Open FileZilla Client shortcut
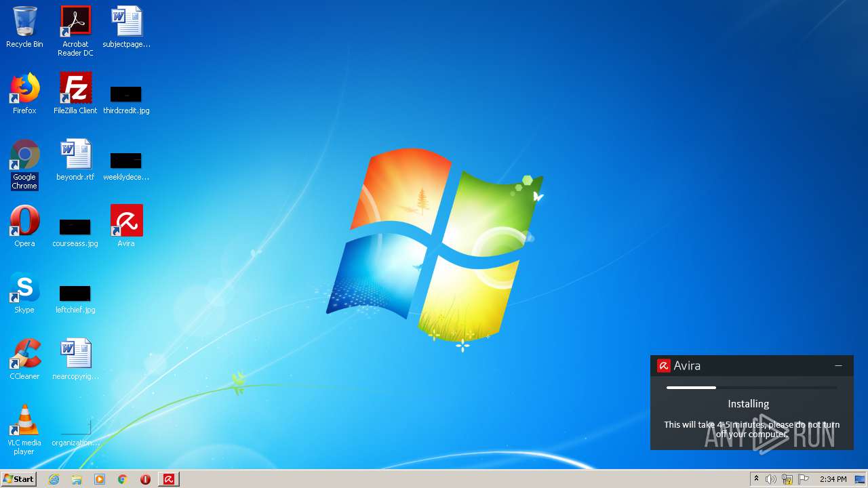 coord(75,94)
